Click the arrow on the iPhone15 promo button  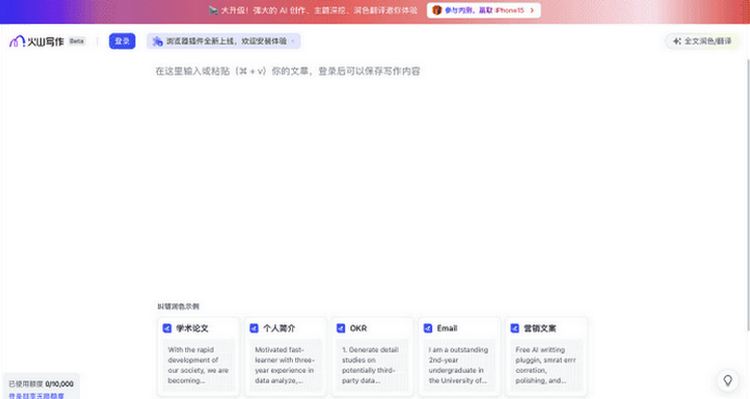pos(532,10)
